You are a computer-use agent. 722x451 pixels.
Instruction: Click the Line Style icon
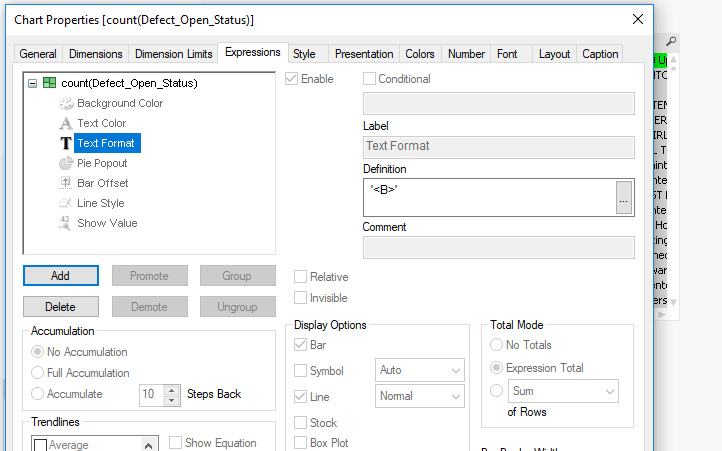pyautogui.click(x=65, y=203)
